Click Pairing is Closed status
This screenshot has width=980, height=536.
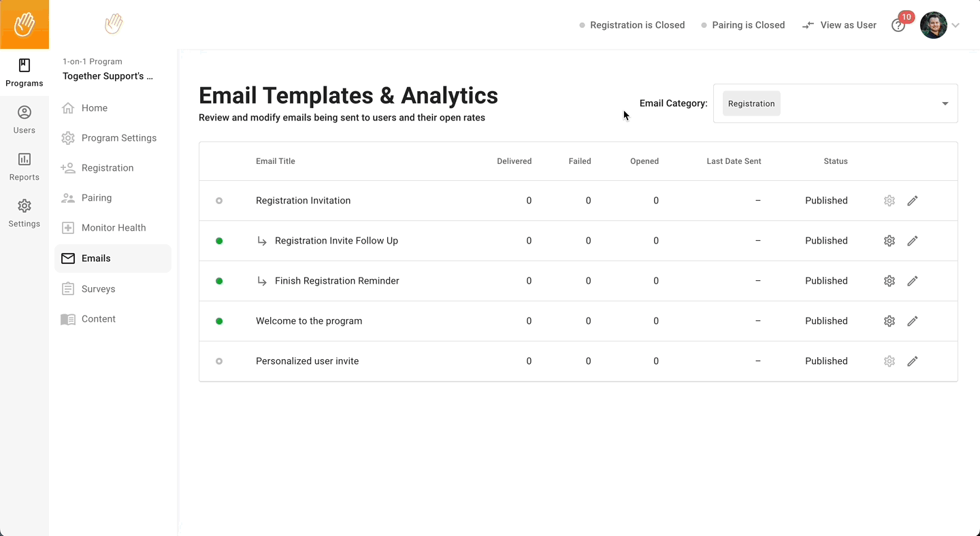click(742, 25)
